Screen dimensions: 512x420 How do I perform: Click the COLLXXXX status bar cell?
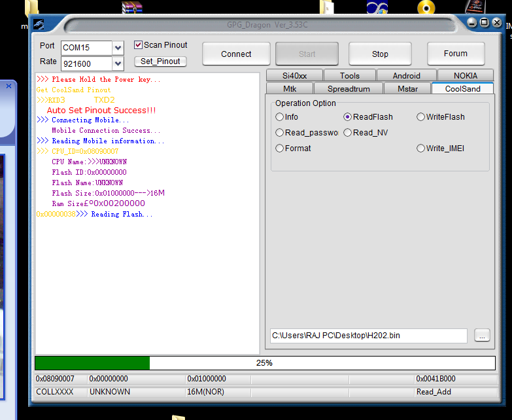click(x=54, y=392)
